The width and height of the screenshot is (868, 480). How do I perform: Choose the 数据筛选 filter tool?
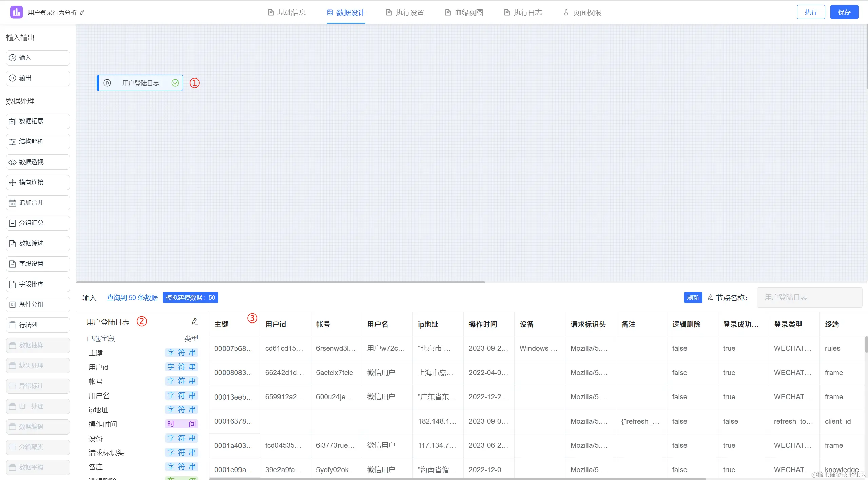click(38, 243)
